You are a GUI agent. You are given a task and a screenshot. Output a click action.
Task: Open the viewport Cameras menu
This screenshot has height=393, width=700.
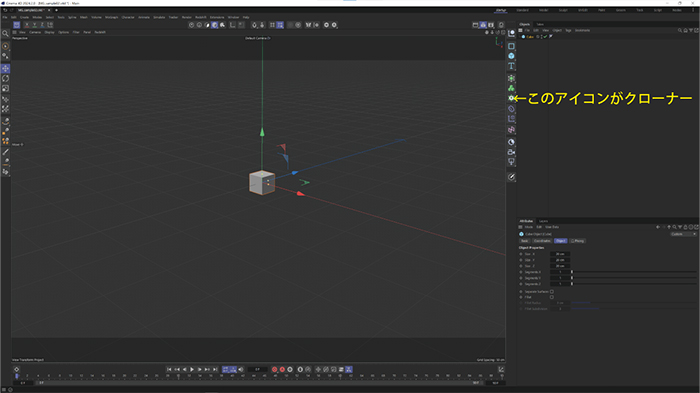(35, 32)
